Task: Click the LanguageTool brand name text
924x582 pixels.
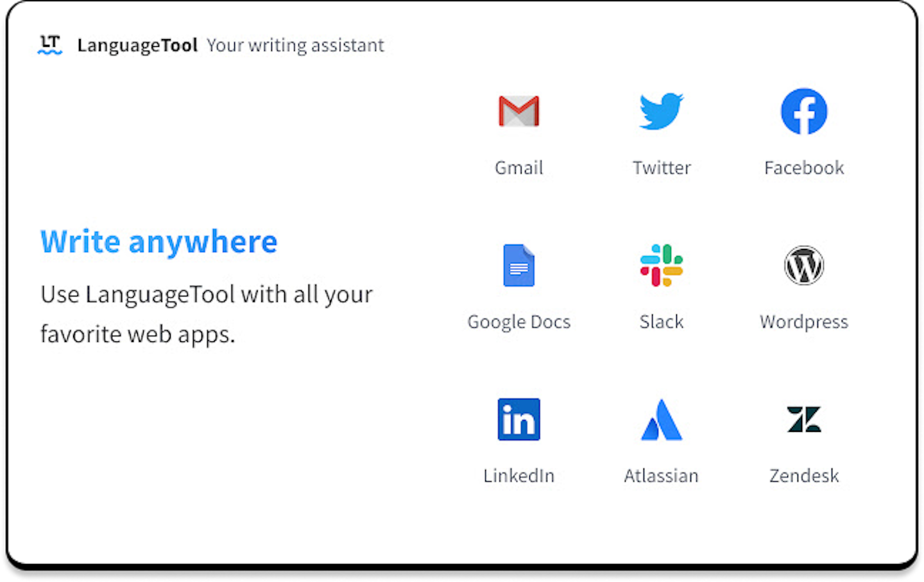Action: point(137,46)
